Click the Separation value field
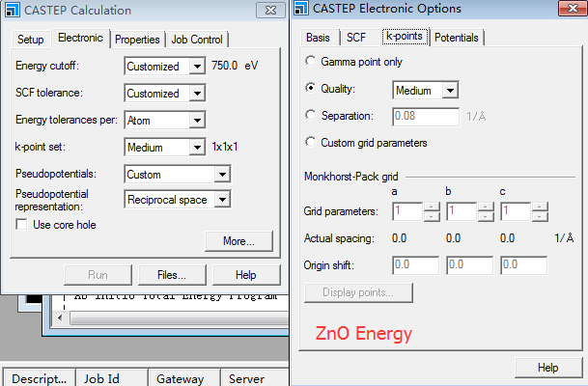This screenshot has height=386, width=588. [426, 117]
